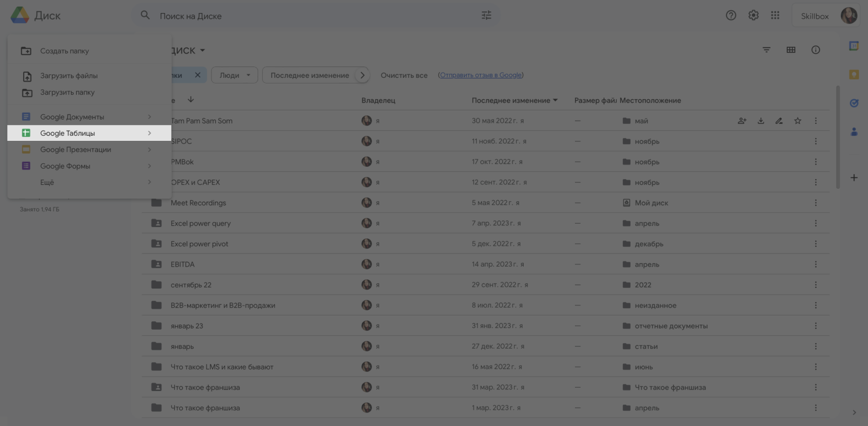Expand the Ещё submenu arrow
Screen dimensions: 868x426
click(149, 182)
